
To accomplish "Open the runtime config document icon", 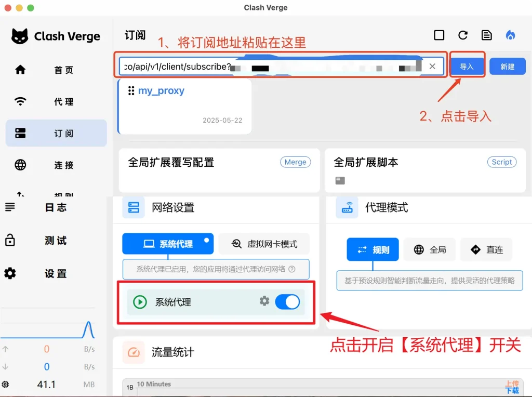I will click(486, 35).
